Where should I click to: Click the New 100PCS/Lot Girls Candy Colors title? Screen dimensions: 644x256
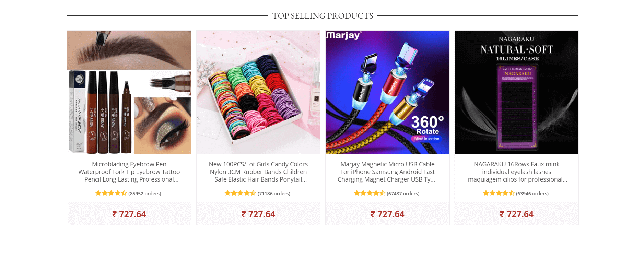(x=258, y=172)
